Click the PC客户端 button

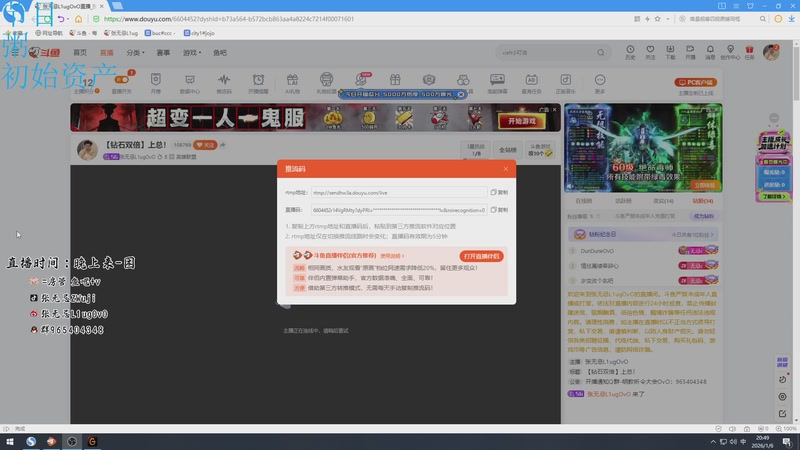click(695, 82)
